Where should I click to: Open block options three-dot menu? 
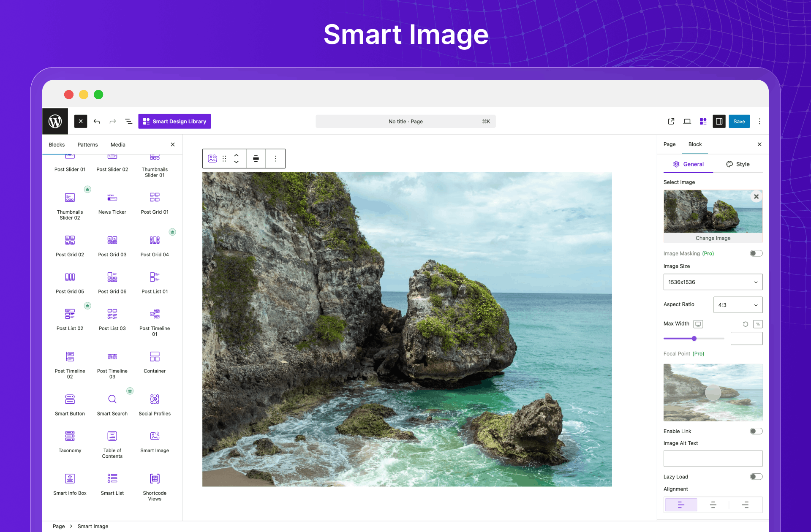pos(275,159)
